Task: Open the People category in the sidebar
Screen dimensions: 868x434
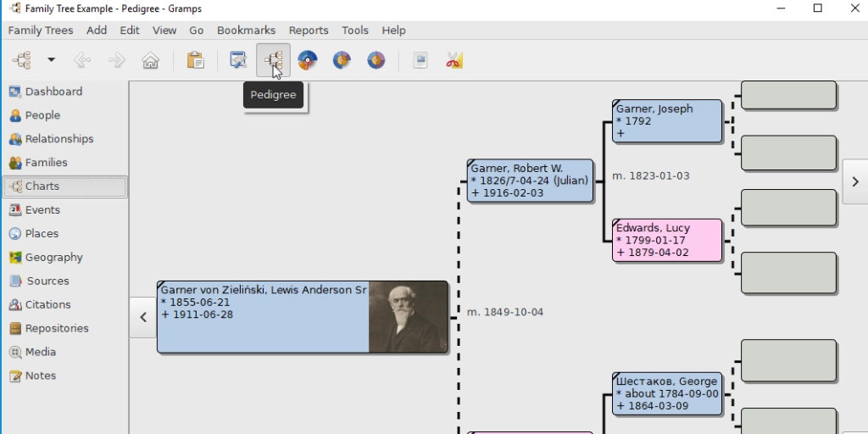Action: [x=64, y=115]
